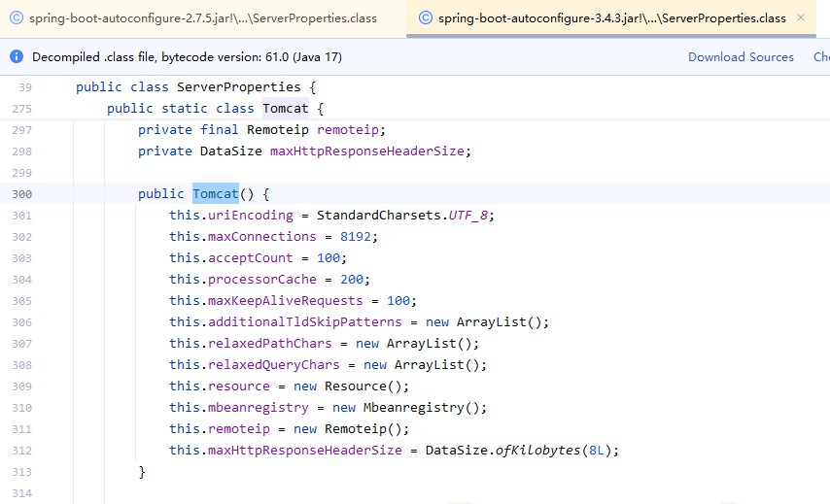830x504 pixels.
Task: Click line number 275 in the gutter
Action: [21, 109]
